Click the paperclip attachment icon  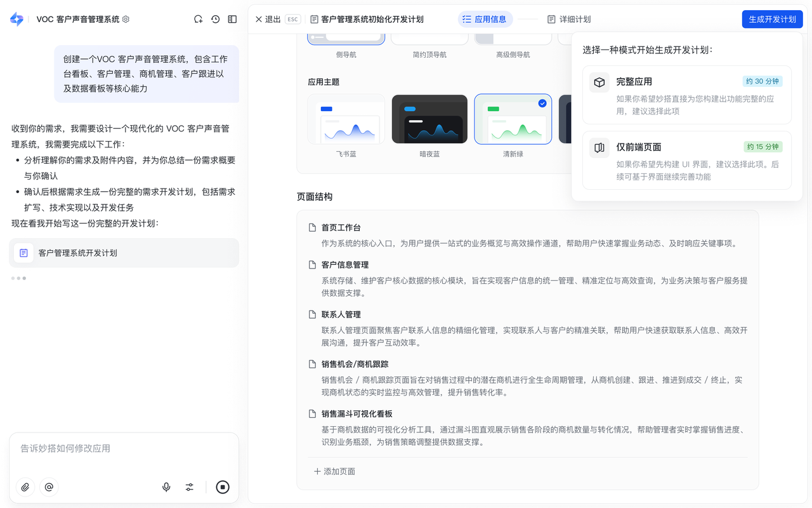point(25,487)
